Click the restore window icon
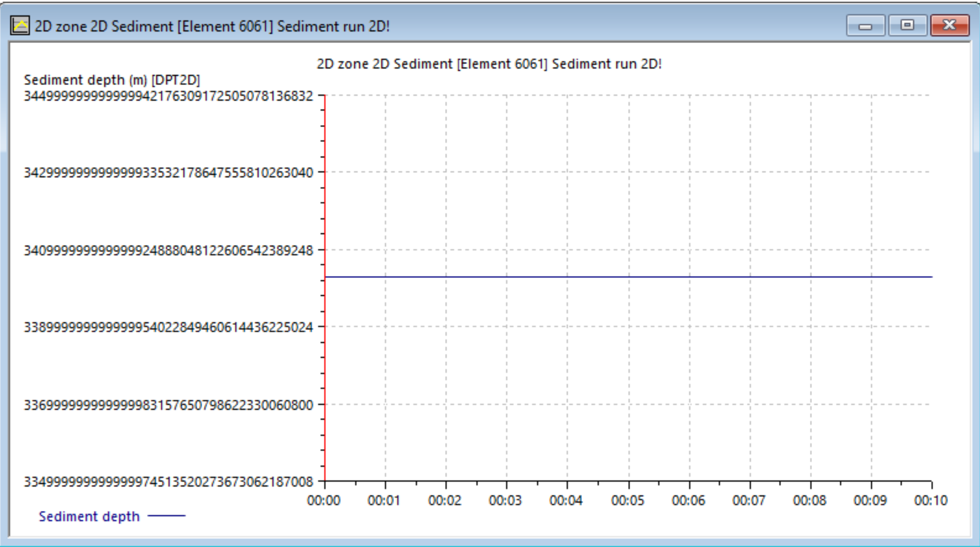The image size is (980, 547). pos(907,25)
